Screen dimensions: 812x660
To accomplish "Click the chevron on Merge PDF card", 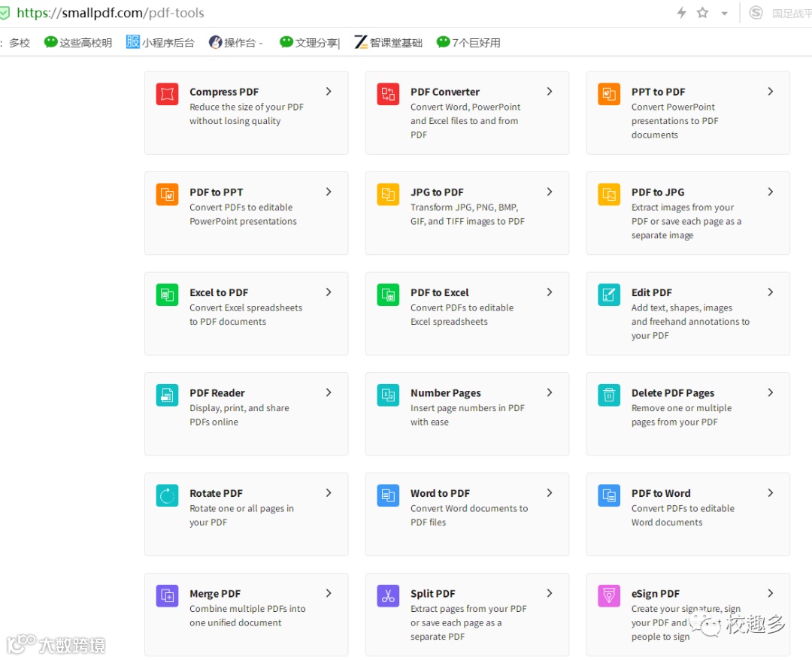I will tap(329, 594).
